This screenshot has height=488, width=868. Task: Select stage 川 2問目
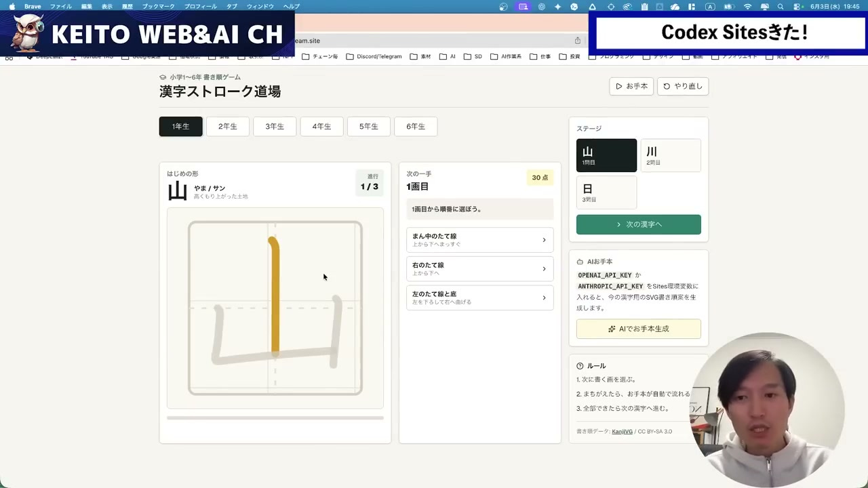point(671,155)
